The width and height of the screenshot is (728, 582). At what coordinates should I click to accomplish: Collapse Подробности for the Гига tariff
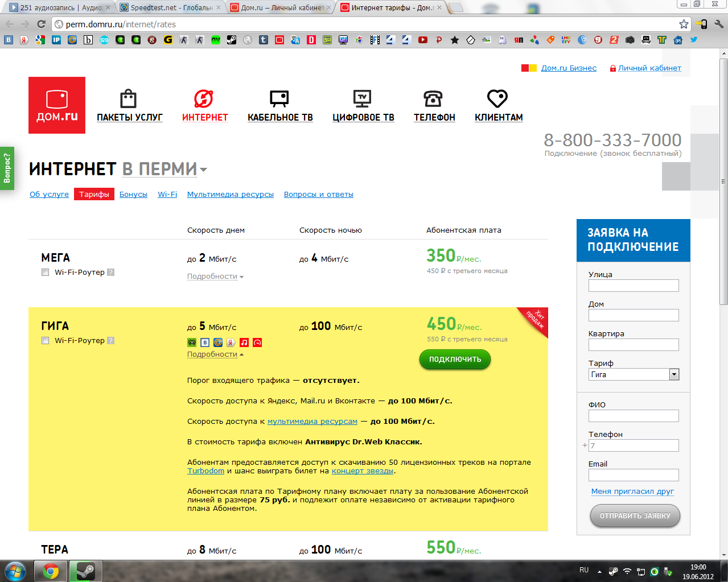(215, 354)
